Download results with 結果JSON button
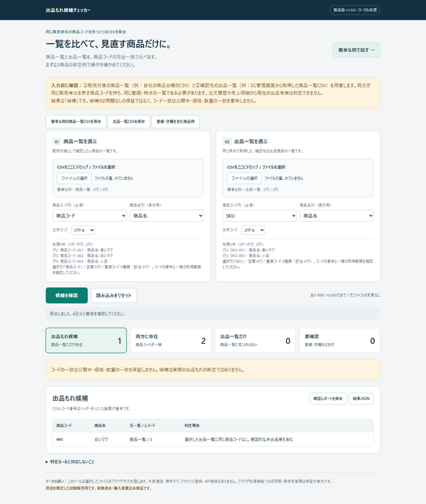Image resolution: width=426 pixels, height=504 pixels. [361, 398]
